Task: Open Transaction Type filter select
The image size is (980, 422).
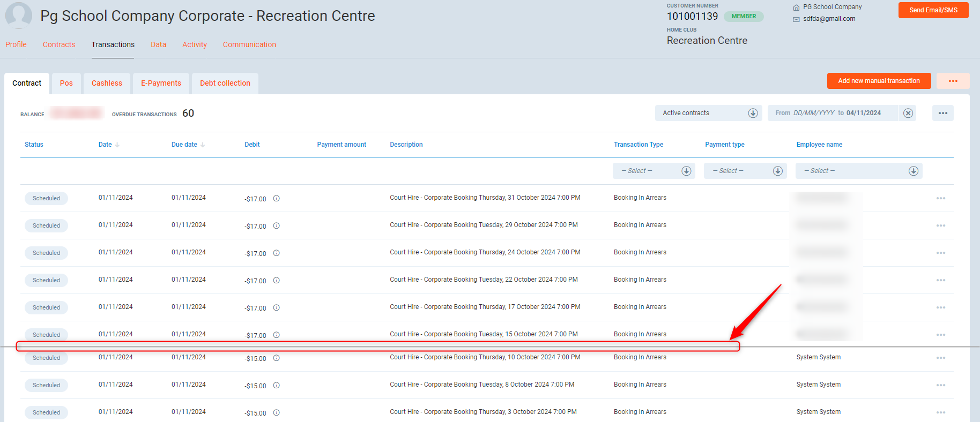Action: [x=654, y=171]
